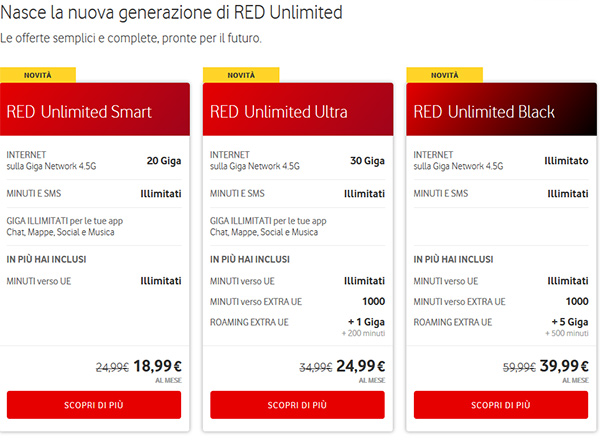
Task: Click SCOPRI DI PIÙ under RED Unlimited Ultra
Action: (297, 405)
